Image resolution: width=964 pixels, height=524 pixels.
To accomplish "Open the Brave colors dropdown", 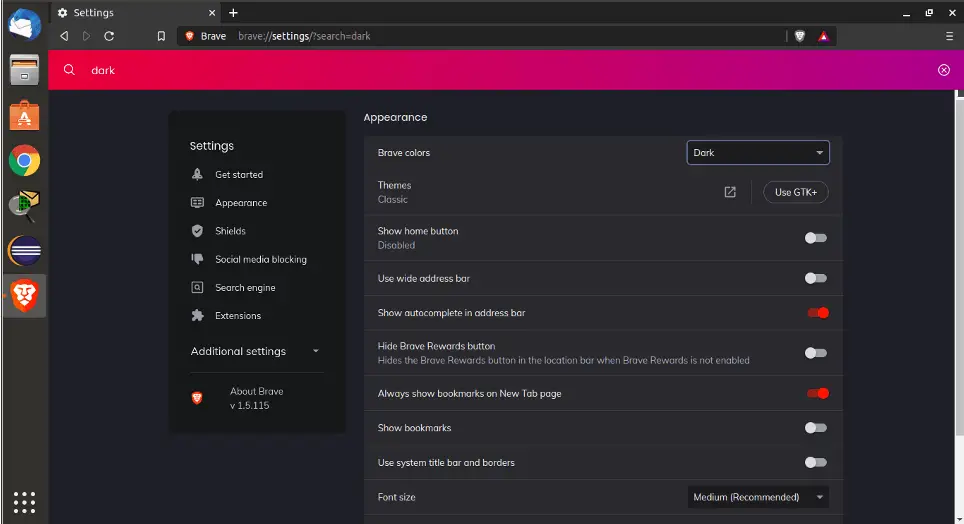I will pyautogui.click(x=757, y=153).
